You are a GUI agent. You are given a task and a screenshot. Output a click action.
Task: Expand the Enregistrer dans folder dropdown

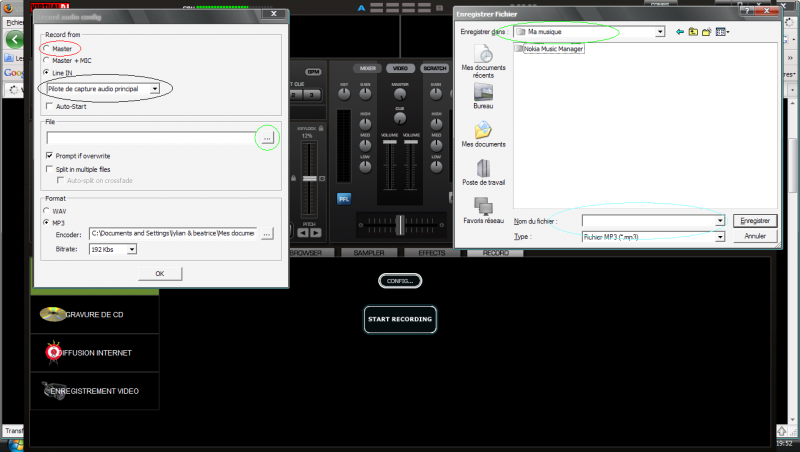660,32
